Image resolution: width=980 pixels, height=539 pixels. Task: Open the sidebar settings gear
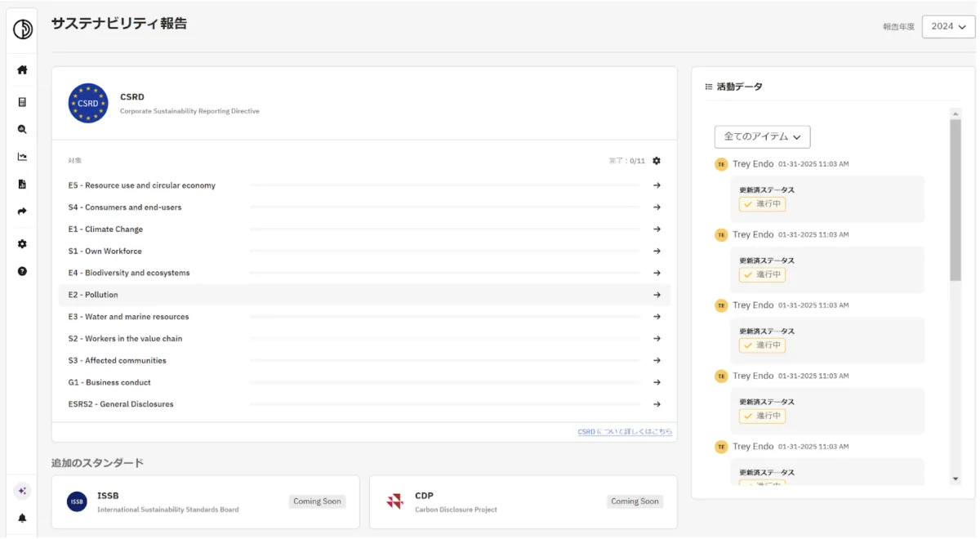tap(22, 244)
